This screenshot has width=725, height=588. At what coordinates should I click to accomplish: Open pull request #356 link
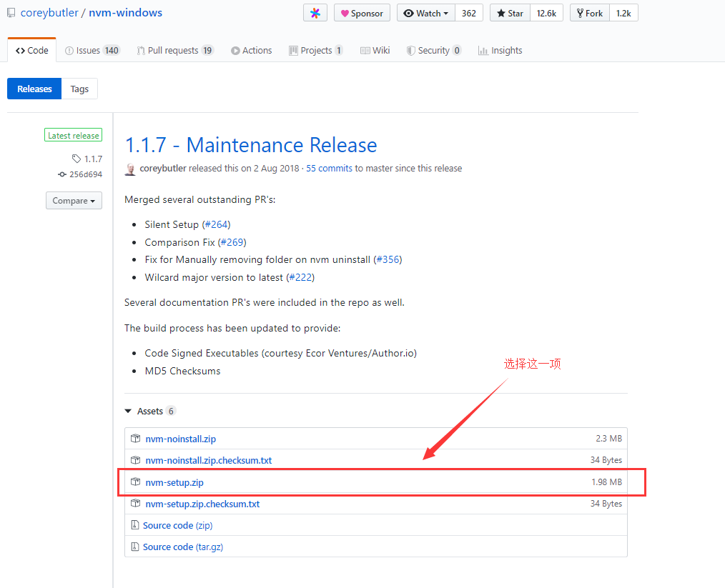[x=388, y=259]
